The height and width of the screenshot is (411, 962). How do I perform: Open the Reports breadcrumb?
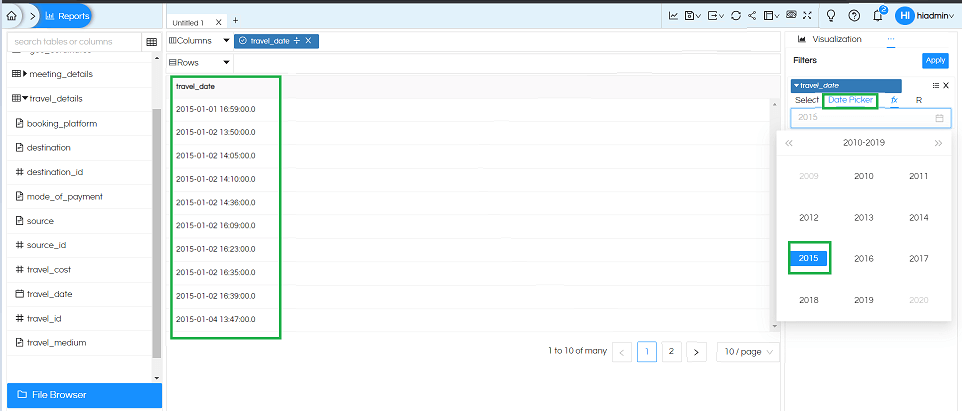67,16
